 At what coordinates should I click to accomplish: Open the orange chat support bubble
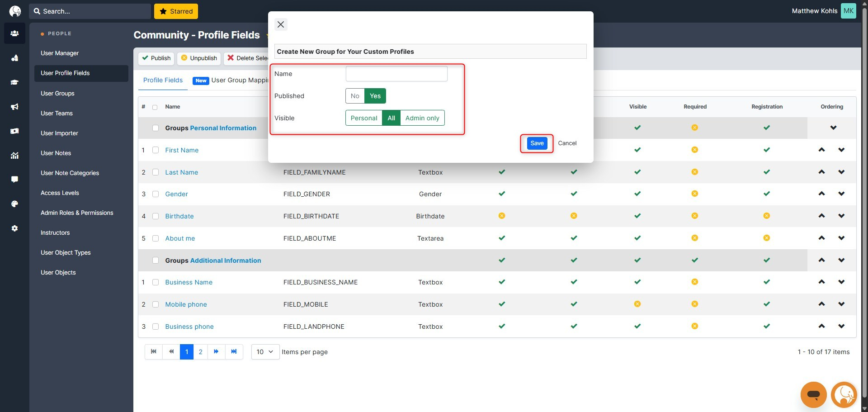click(x=813, y=395)
